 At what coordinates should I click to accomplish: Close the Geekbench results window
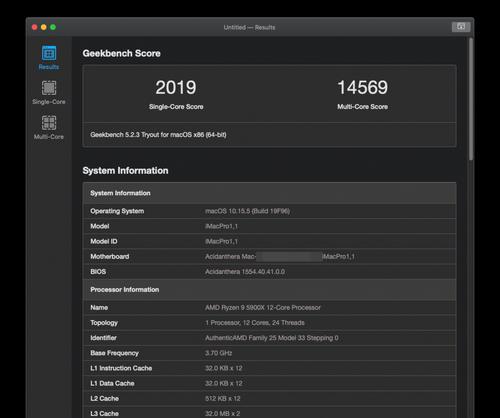pos(34,27)
